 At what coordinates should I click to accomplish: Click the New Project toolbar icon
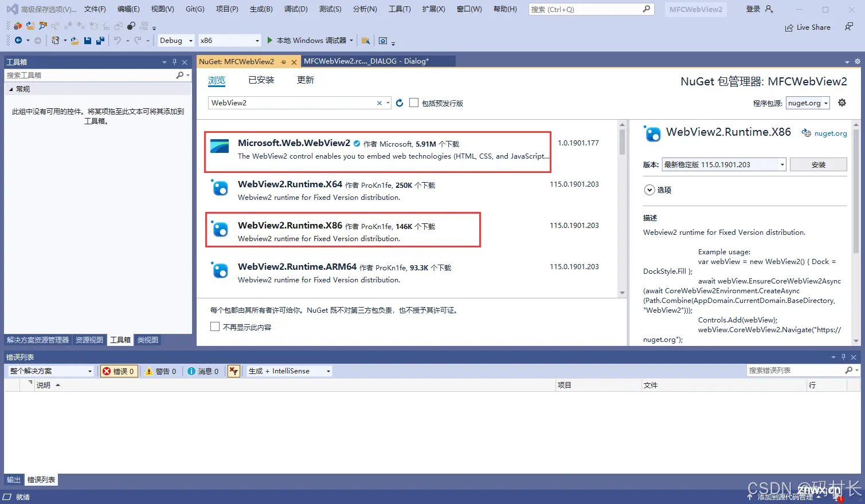tap(55, 40)
